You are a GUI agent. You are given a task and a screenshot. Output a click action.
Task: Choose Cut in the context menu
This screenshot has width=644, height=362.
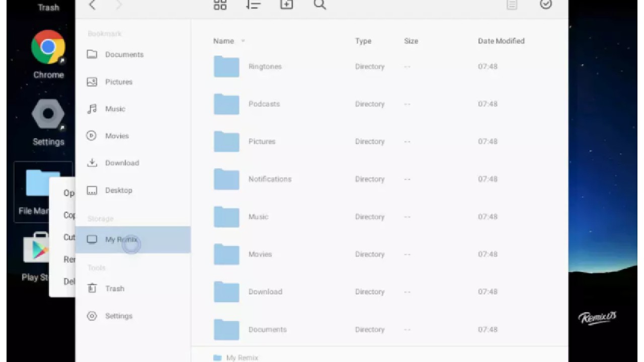click(x=68, y=237)
